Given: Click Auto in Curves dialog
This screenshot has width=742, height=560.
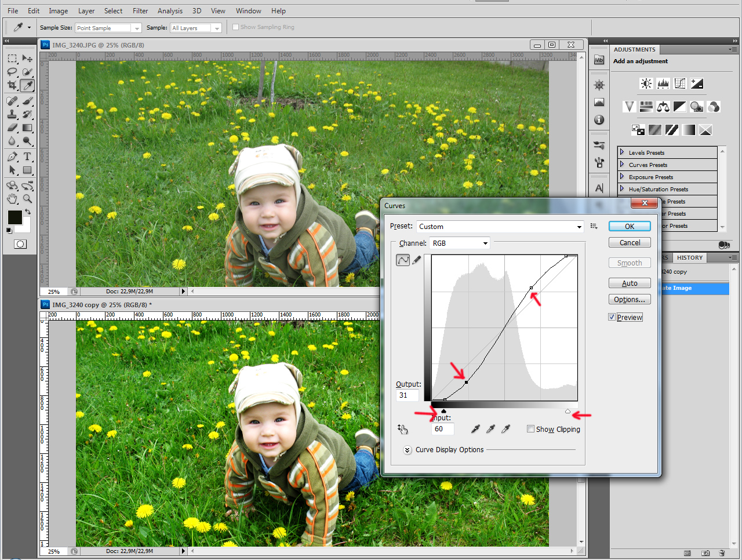Looking at the screenshot, I should coord(630,283).
